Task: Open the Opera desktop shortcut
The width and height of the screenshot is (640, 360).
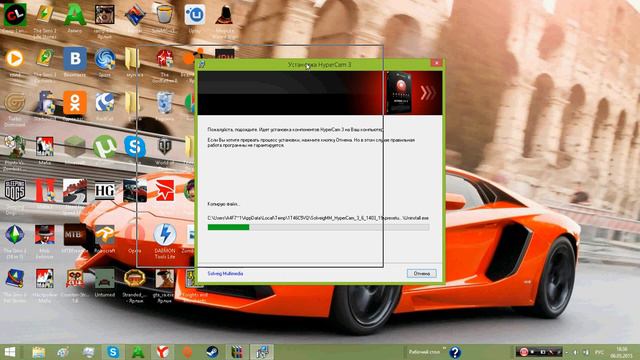Action: pos(135,235)
